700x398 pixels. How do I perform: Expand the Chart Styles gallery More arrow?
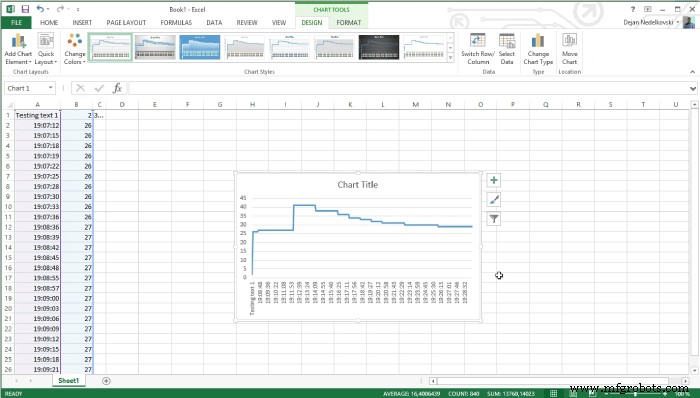click(450, 58)
